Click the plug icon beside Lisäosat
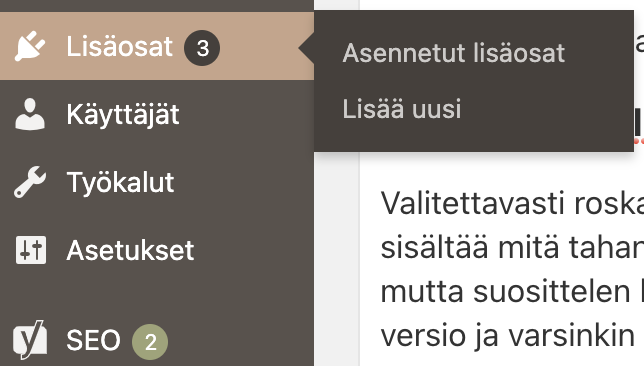644x366 pixels. click(30, 46)
